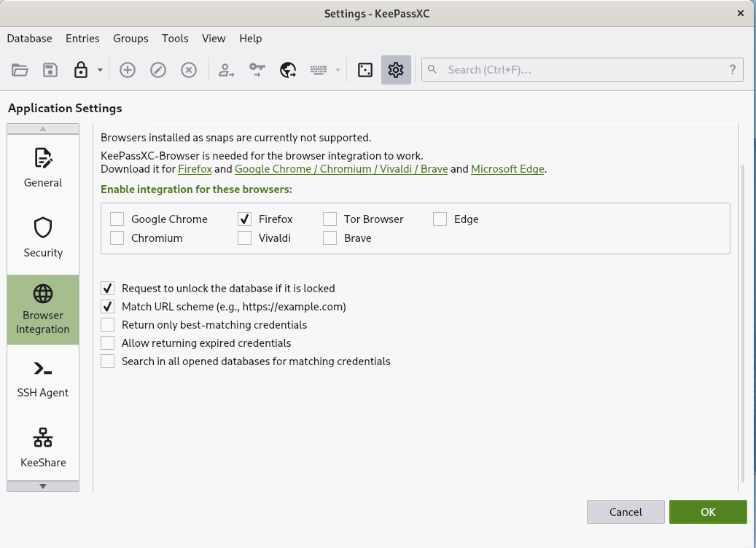756x548 pixels.
Task: Select Security settings category
Action: [43, 238]
